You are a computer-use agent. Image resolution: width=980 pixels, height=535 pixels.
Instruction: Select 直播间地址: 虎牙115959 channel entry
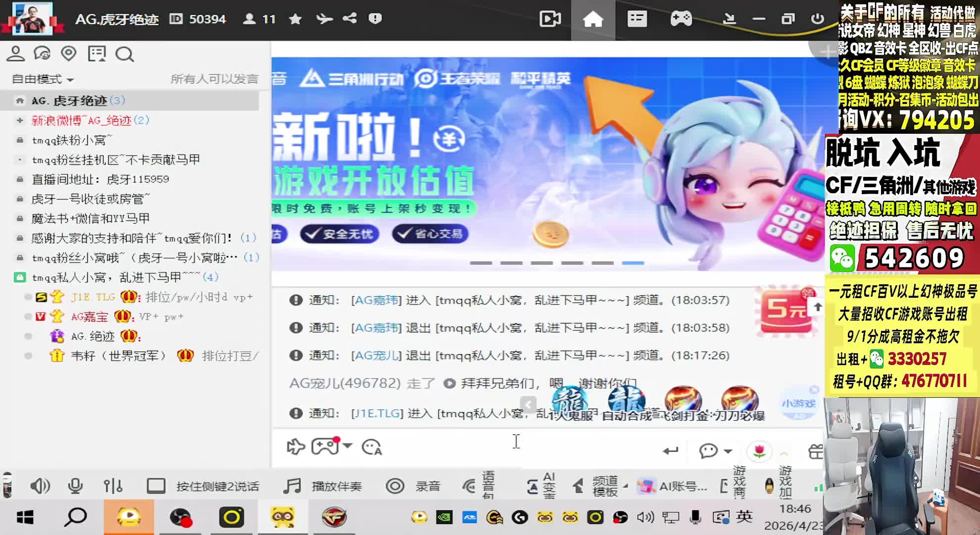(x=100, y=179)
